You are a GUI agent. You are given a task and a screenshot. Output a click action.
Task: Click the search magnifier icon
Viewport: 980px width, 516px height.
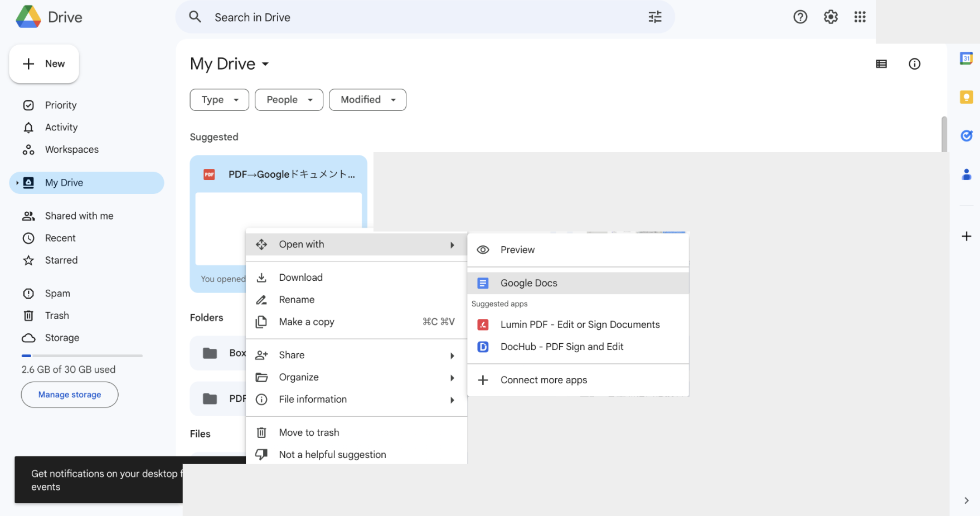[x=195, y=17]
